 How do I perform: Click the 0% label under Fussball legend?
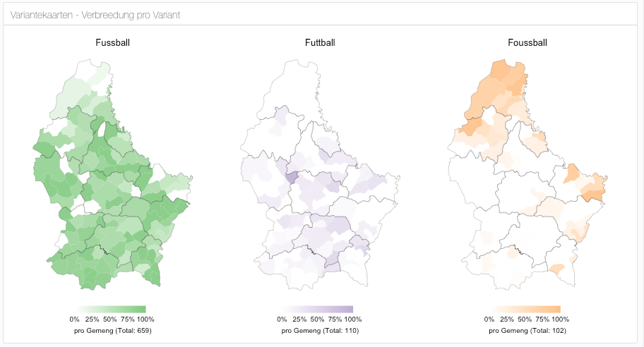point(75,319)
